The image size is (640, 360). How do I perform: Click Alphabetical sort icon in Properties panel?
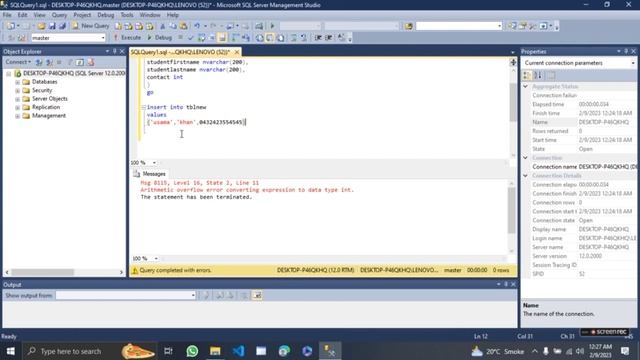(x=538, y=76)
